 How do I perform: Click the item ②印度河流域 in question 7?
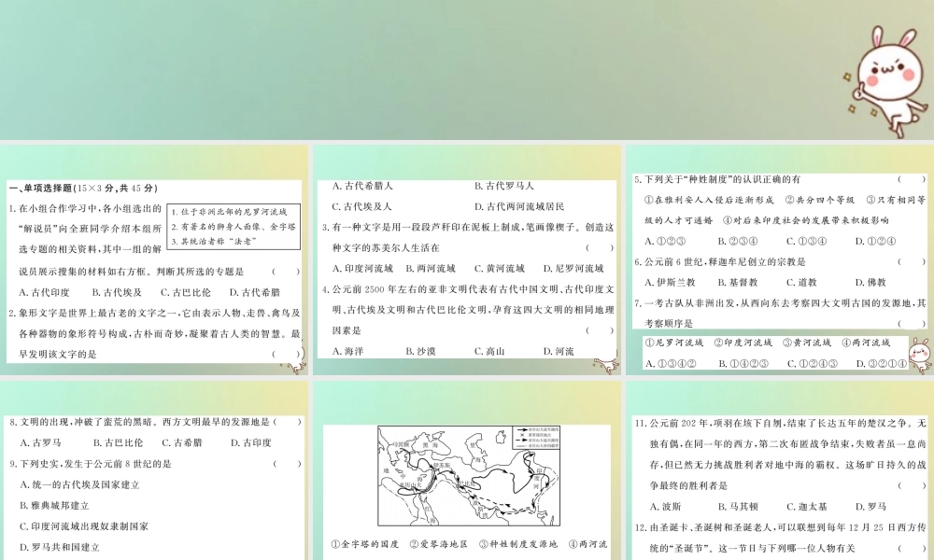(x=743, y=343)
